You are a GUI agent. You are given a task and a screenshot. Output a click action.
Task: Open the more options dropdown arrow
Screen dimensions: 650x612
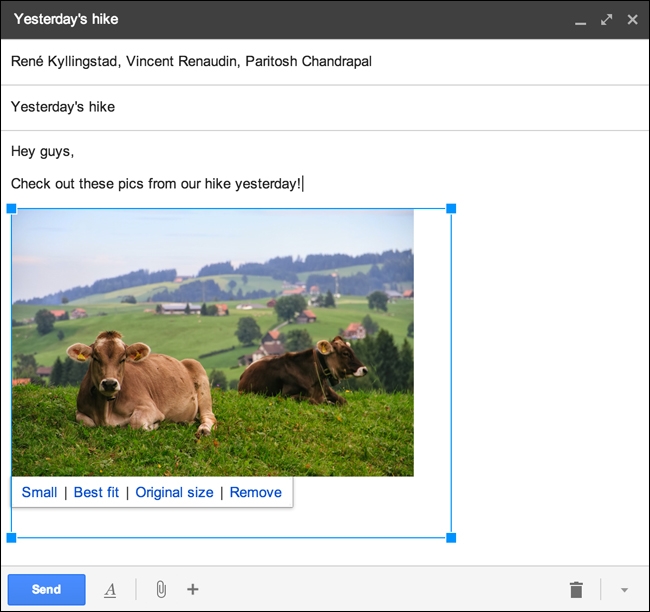click(625, 590)
